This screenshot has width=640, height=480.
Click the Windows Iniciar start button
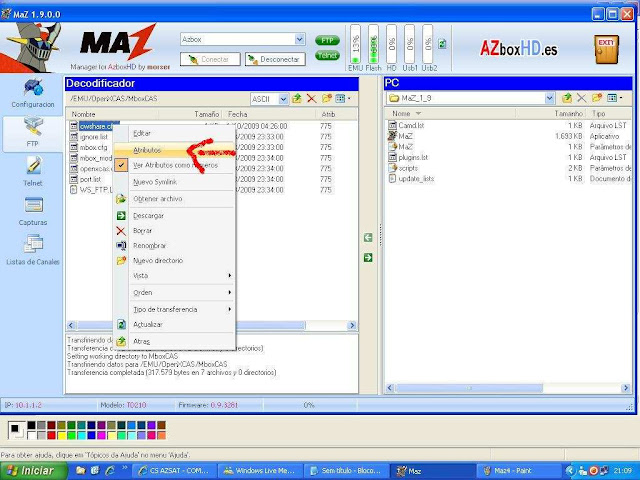pyautogui.click(x=34, y=471)
